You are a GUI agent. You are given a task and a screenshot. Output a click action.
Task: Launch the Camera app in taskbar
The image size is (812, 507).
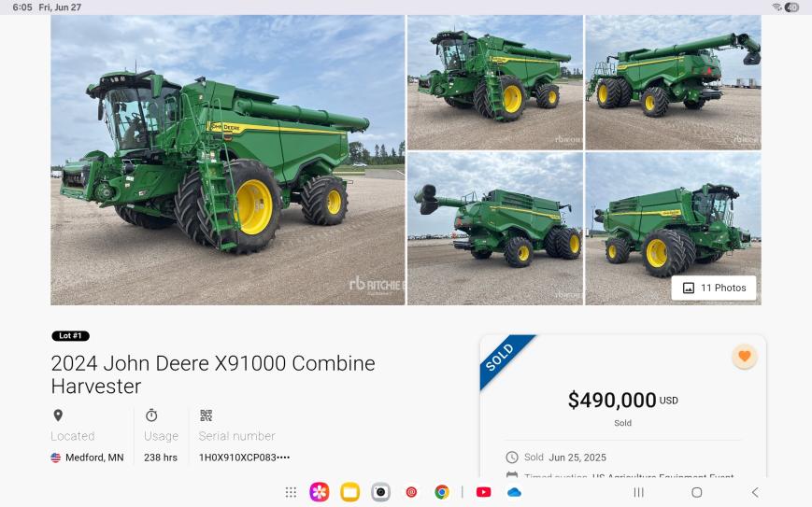pyautogui.click(x=380, y=492)
